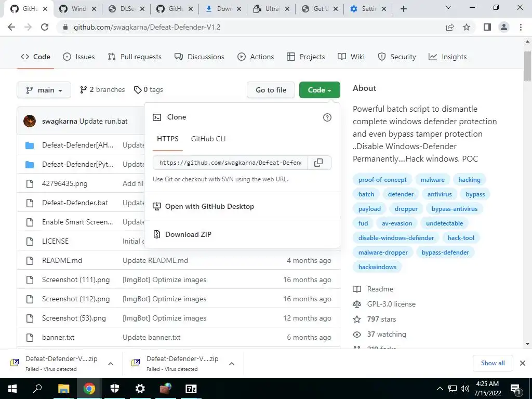Open the LICENSE file
532x399 pixels.
(x=55, y=241)
